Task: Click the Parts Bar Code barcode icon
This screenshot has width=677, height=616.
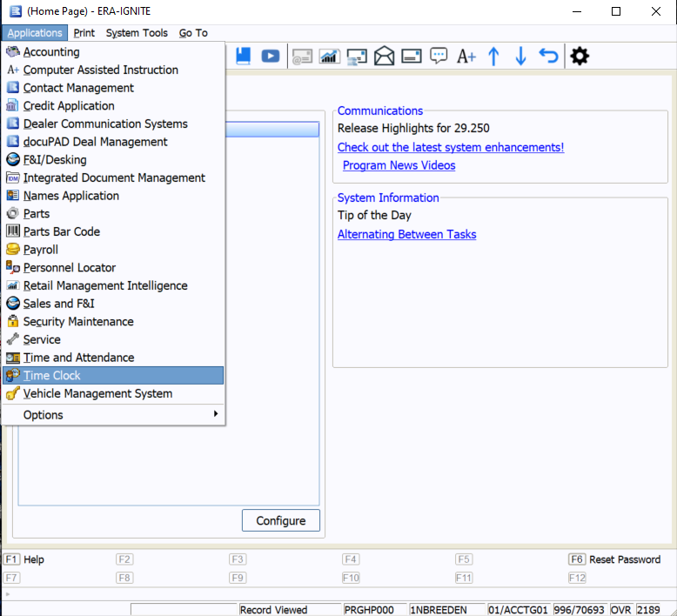Action: [x=13, y=231]
